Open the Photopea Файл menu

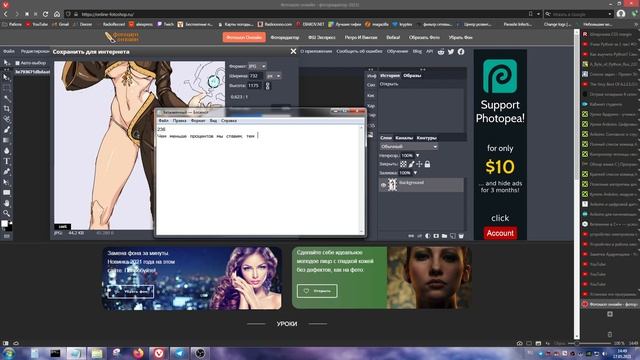coord(9,51)
